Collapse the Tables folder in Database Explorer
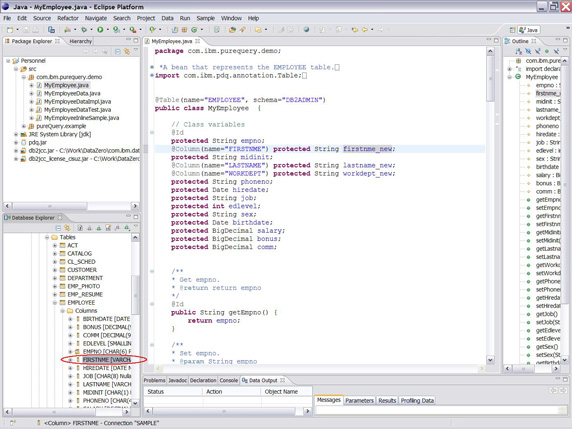Screen dimensions: 572x429 pyautogui.click(x=47, y=237)
